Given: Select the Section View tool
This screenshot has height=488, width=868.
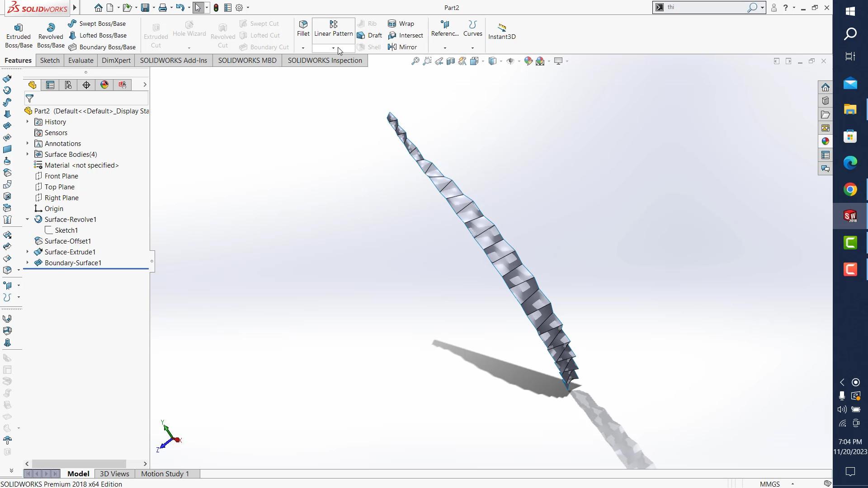Looking at the screenshot, I should [451, 61].
